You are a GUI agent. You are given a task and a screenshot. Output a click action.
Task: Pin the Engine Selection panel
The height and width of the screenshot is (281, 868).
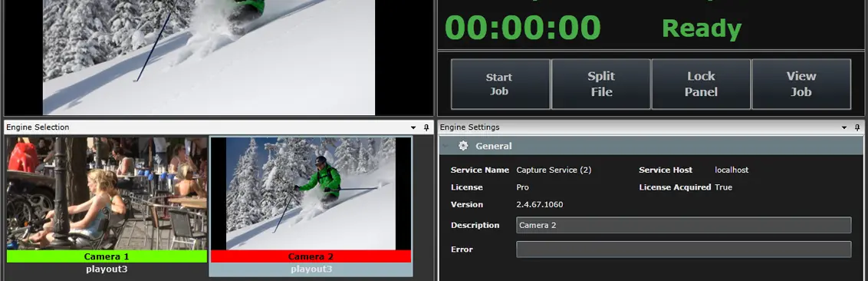pyautogui.click(x=426, y=127)
